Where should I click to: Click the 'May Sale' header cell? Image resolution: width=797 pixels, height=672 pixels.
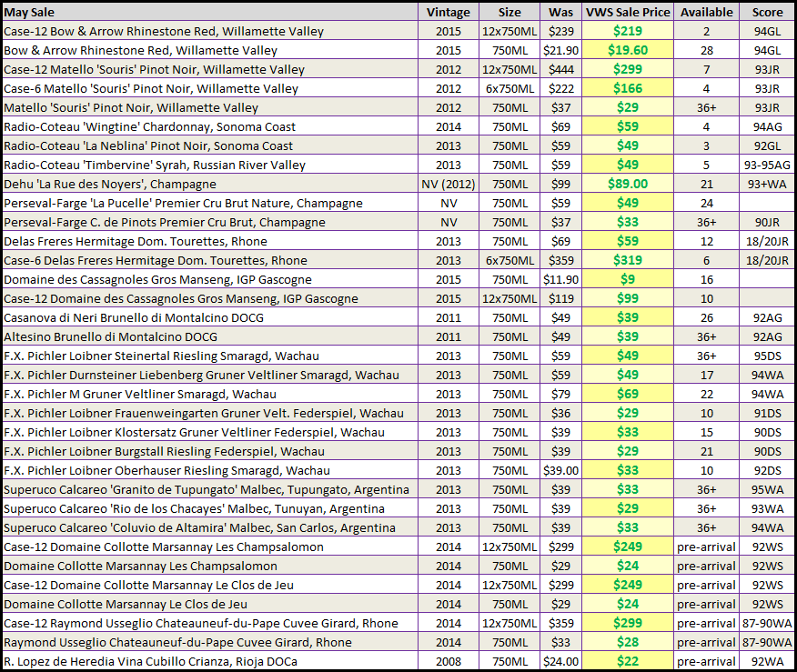click(x=210, y=12)
